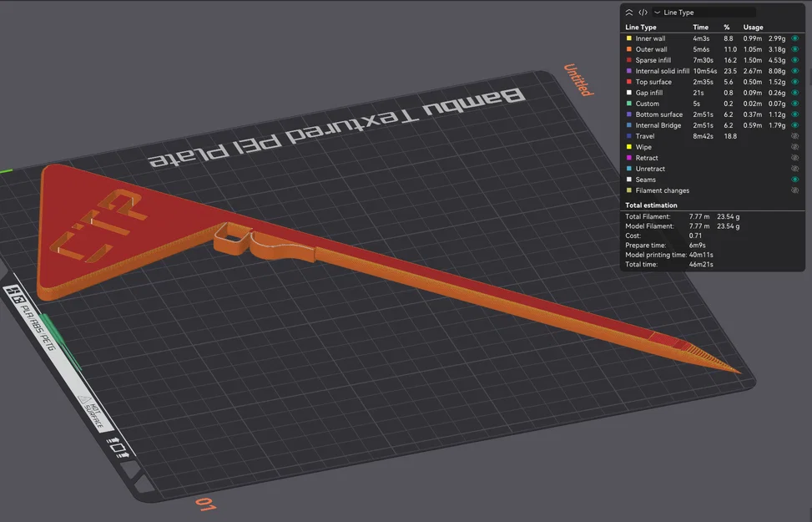Hide Seams using eye icon
The height and width of the screenshot is (522, 812).
(x=795, y=180)
